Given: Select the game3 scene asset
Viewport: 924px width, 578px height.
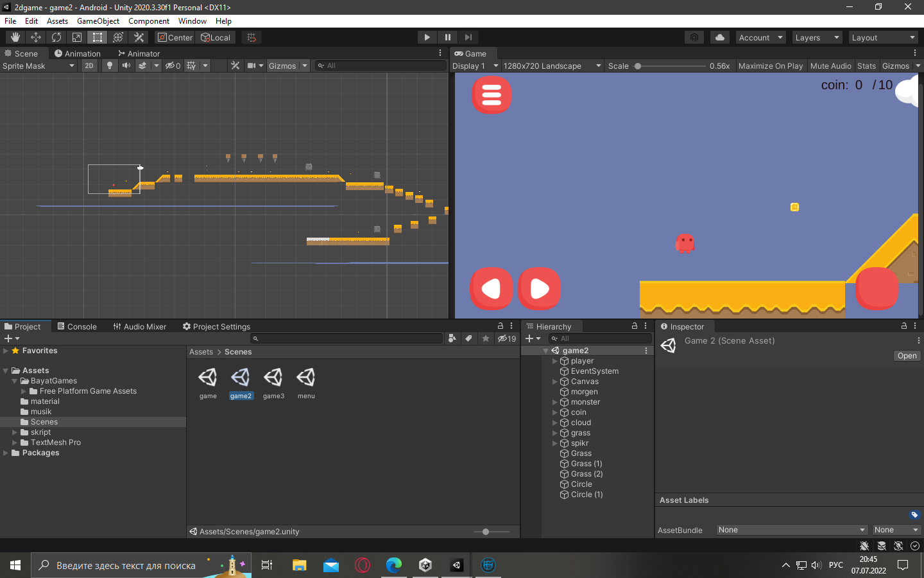Looking at the screenshot, I should click(x=273, y=383).
